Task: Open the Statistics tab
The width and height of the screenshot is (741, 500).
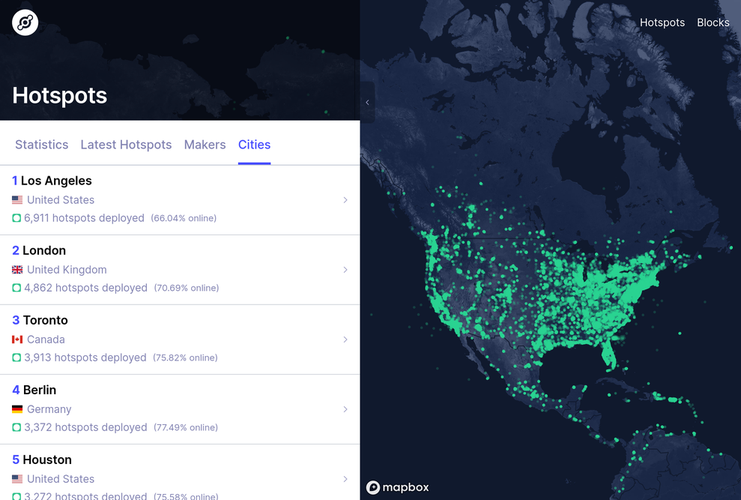Action: point(41,145)
